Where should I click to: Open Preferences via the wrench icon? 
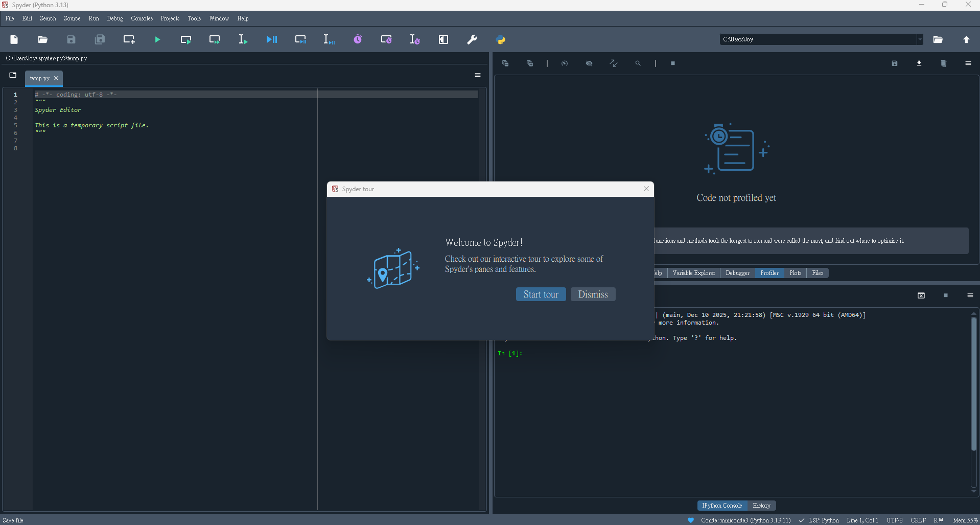pyautogui.click(x=472, y=40)
